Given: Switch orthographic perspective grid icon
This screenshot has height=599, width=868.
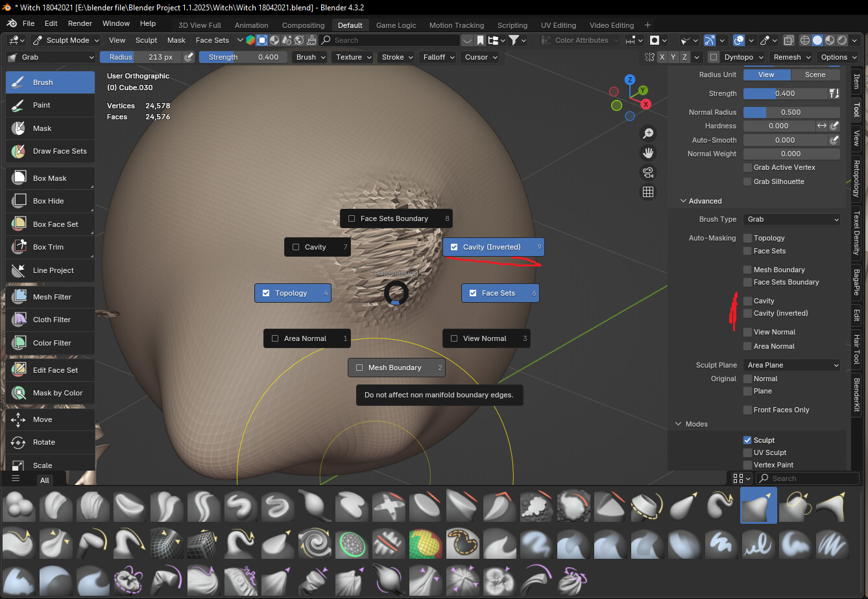Looking at the screenshot, I should point(647,192).
